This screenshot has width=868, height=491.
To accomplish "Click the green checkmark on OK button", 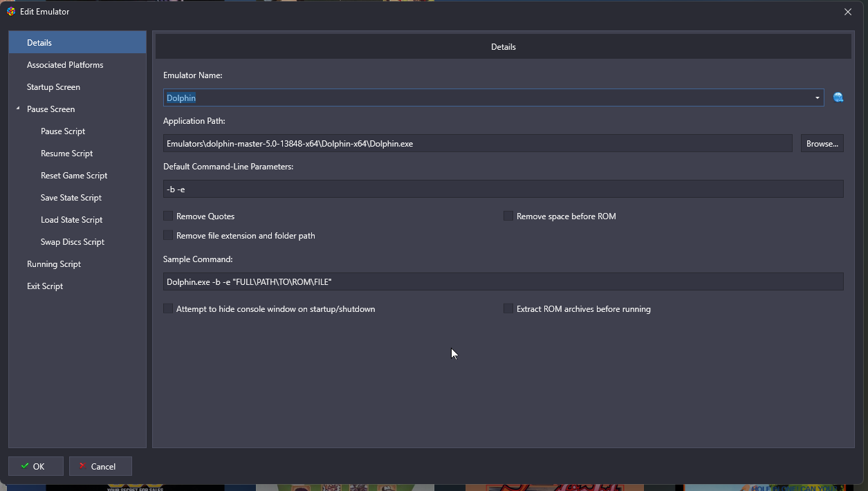I will [25, 466].
